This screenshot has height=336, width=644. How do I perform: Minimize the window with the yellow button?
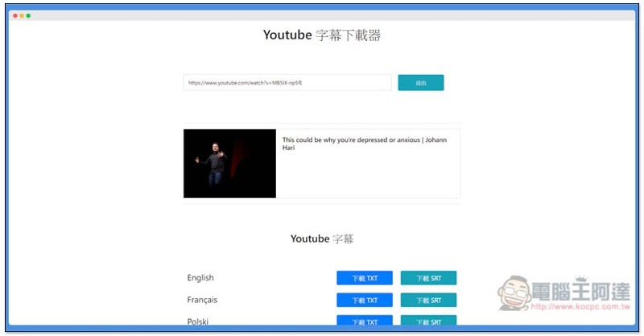point(22,15)
